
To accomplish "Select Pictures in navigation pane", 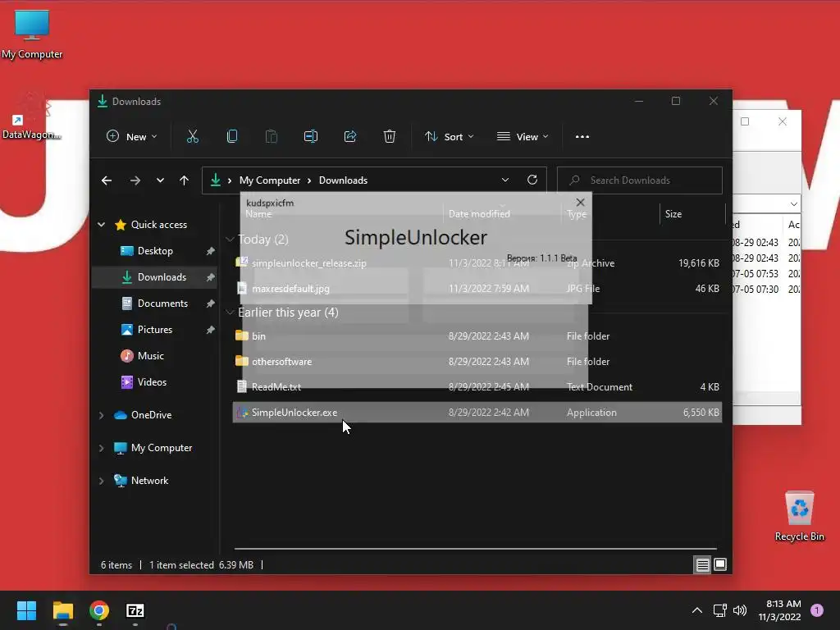I will pyautogui.click(x=155, y=330).
